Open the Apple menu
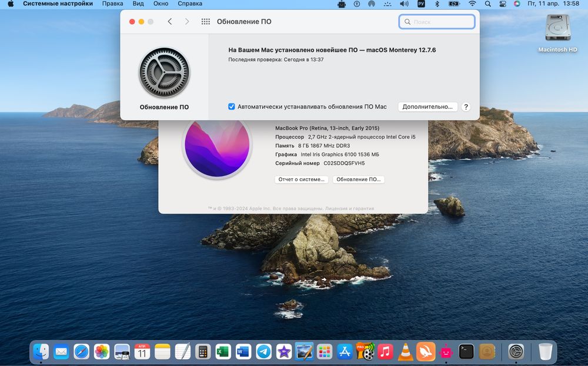 pyautogui.click(x=11, y=4)
